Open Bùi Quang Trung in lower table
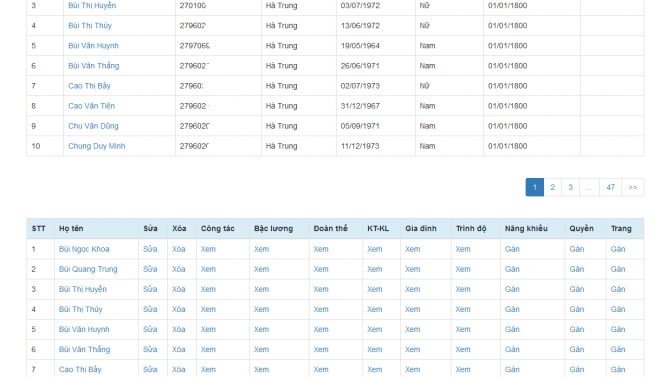Viewport: 670px width, 377px height. pos(88,269)
